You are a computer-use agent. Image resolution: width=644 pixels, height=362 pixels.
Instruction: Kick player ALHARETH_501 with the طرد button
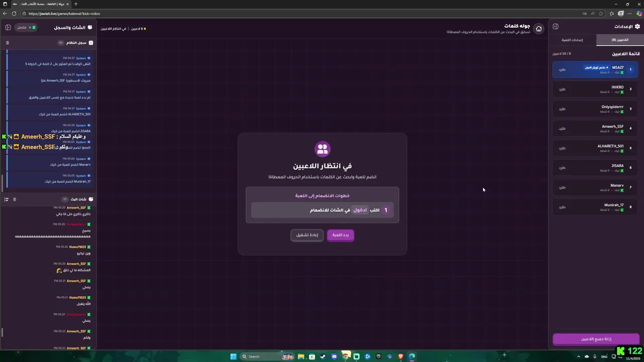pos(562,148)
